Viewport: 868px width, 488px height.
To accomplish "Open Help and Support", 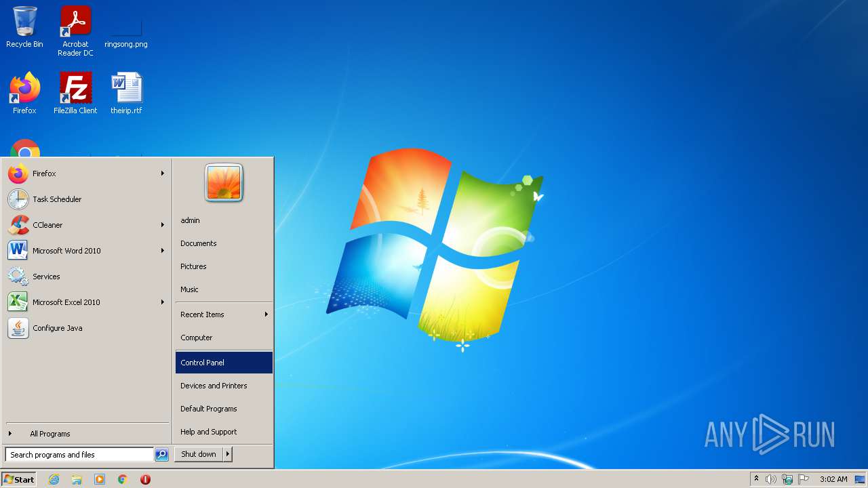I will pos(224,432).
